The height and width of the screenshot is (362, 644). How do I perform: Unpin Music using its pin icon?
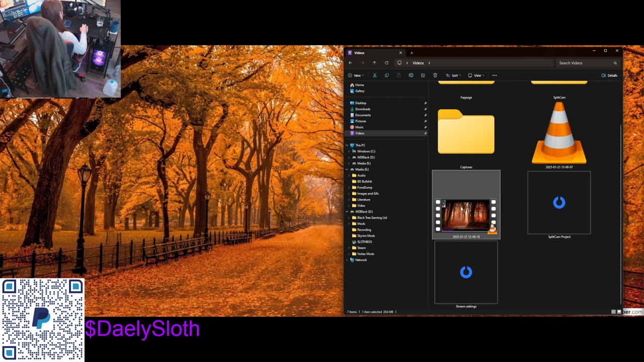coord(425,127)
